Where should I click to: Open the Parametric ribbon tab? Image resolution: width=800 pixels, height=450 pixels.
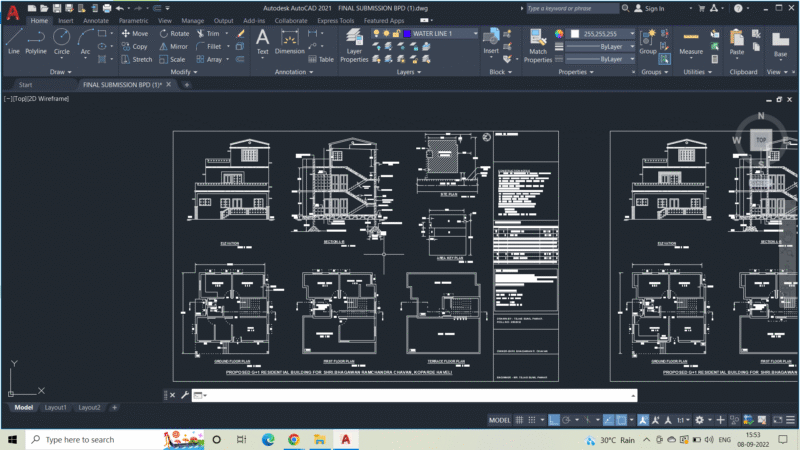click(133, 21)
